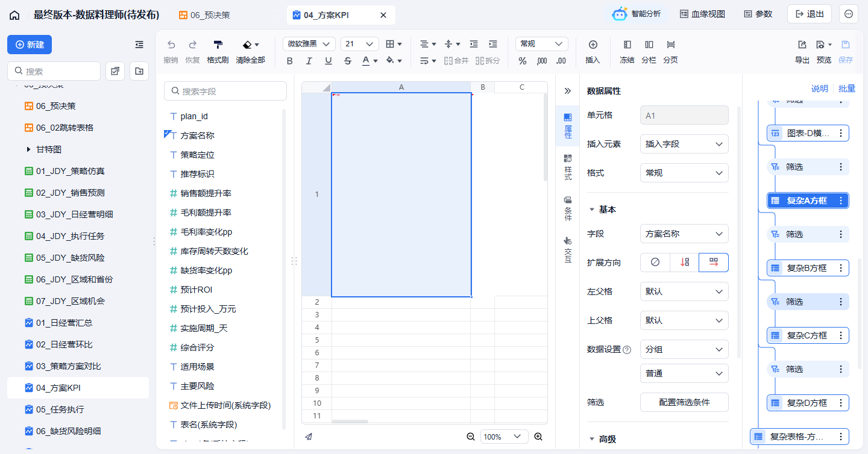Zoom in the sheet with plus magnifier
Image resolution: width=868 pixels, height=454 pixels.
538,437
